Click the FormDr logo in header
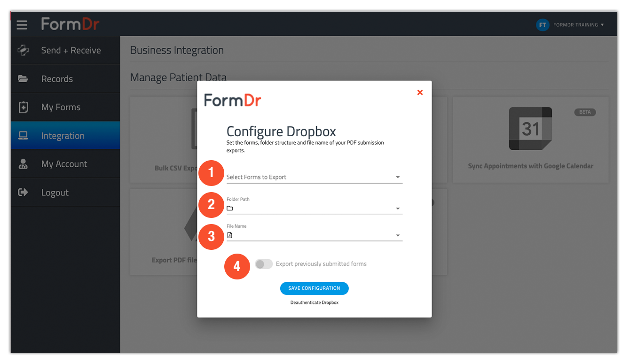 [71, 23]
